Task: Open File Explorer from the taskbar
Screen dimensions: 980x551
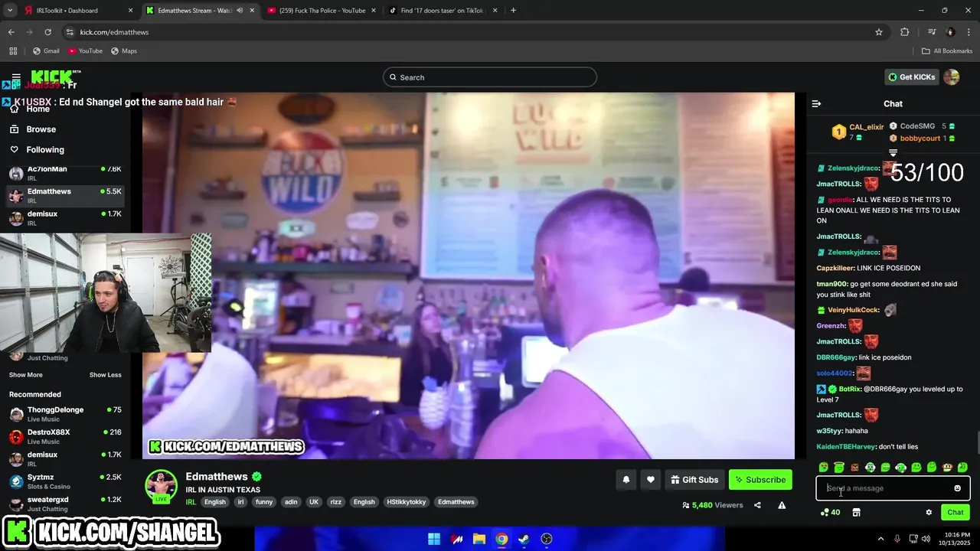Action: [479, 539]
